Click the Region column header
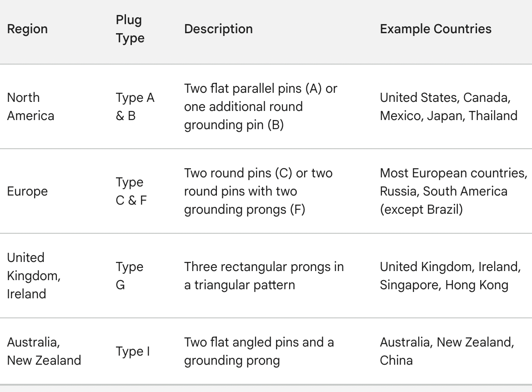532x392 pixels. click(x=27, y=29)
